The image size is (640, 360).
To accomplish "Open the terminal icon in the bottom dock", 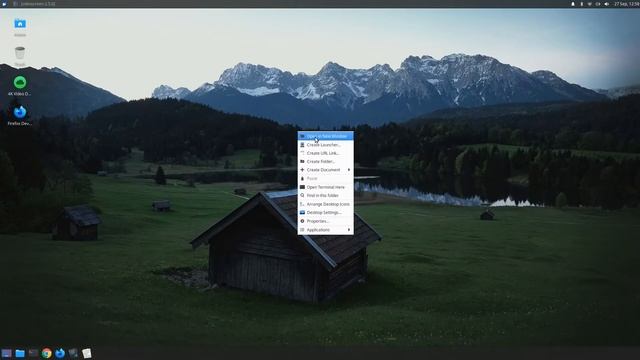I will tap(33, 353).
